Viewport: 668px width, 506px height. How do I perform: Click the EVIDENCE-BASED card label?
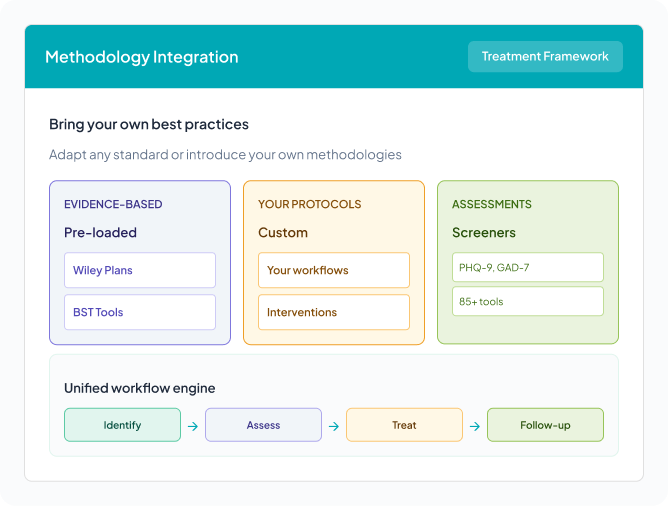pos(113,204)
